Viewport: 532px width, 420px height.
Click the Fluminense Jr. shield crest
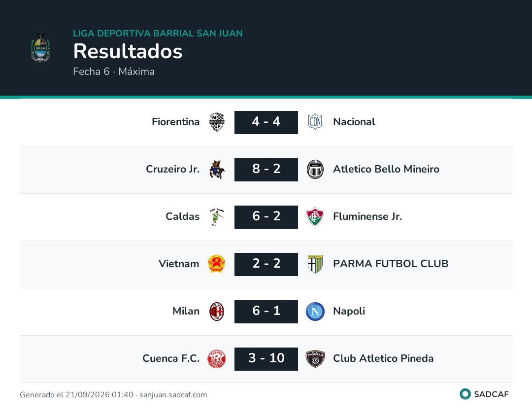315,217
